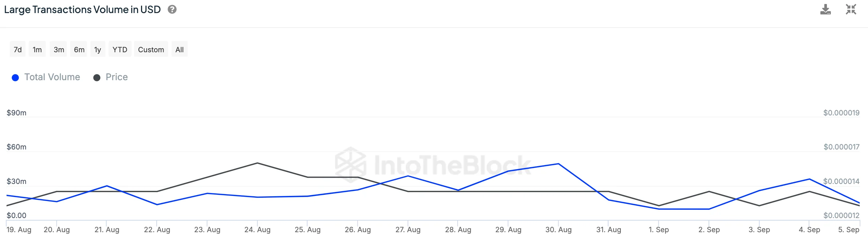Toggle the Total Volume series label
This screenshot has width=868, height=238.
coord(52,77)
